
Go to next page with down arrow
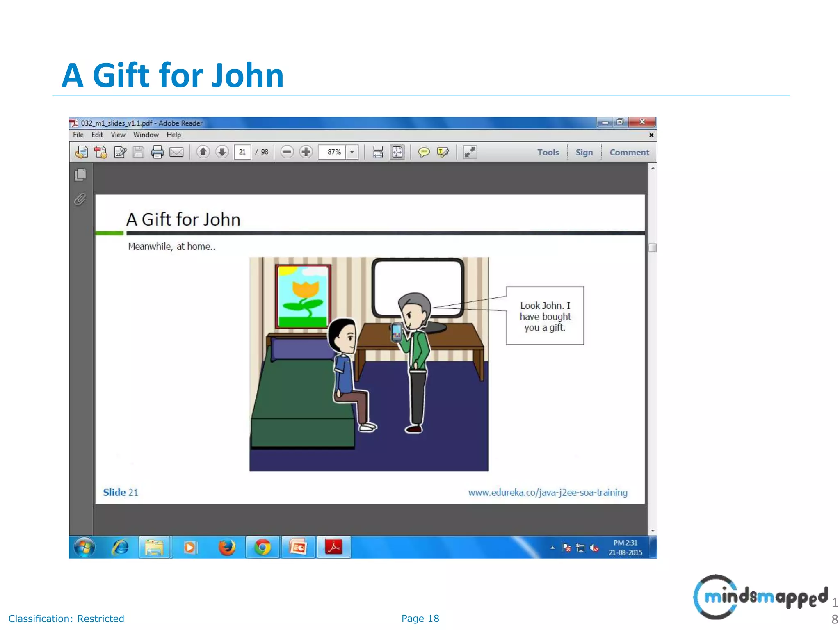pyautogui.click(x=222, y=152)
